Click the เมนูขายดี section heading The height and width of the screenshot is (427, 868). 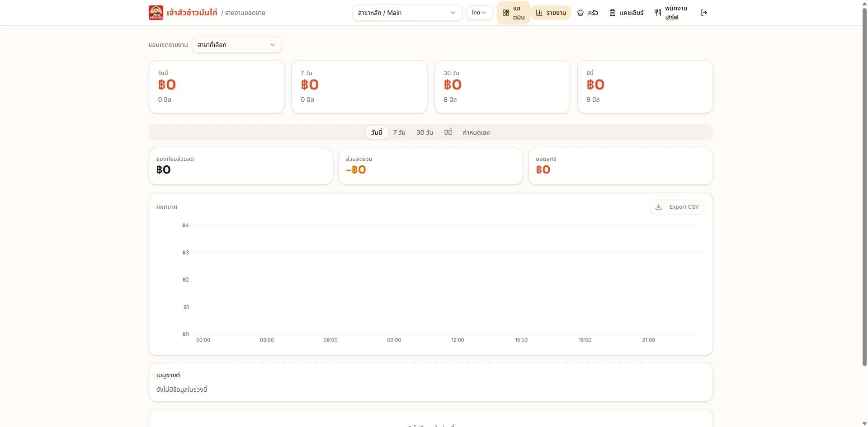click(x=168, y=375)
